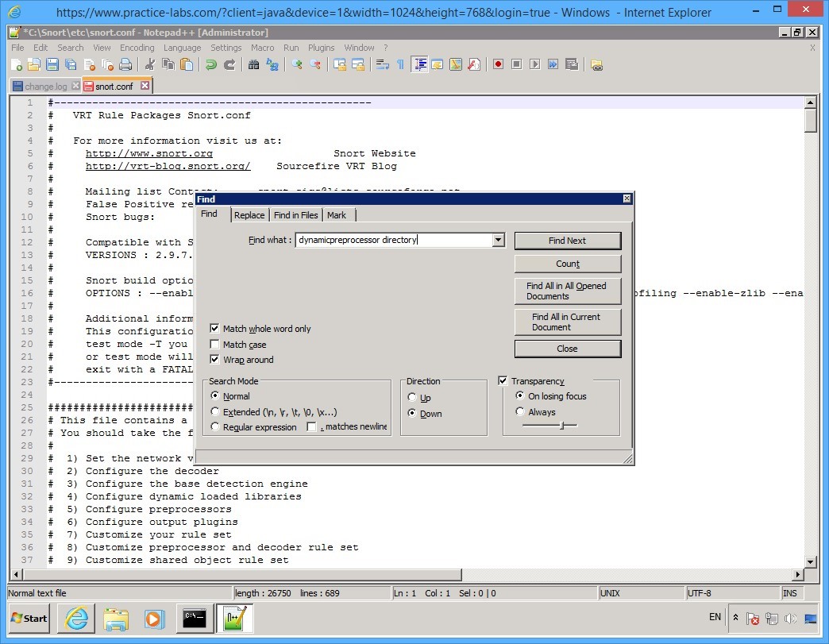Open a file using the toolbar icon
829x644 pixels.
(36, 64)
